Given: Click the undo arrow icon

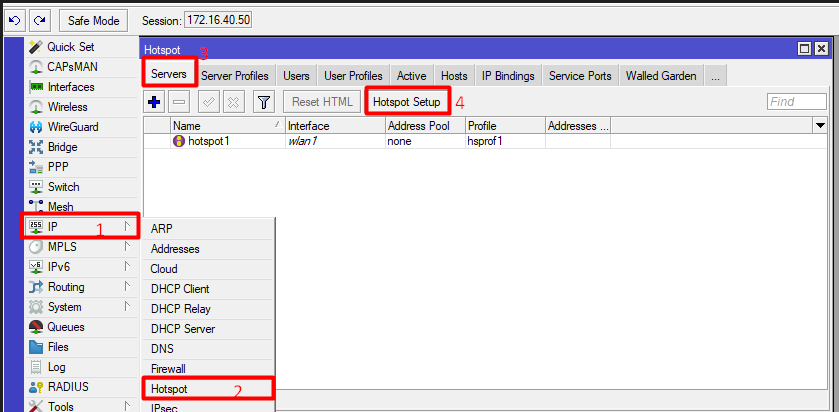Looking at the screenshot, I should tap(15, 20).
